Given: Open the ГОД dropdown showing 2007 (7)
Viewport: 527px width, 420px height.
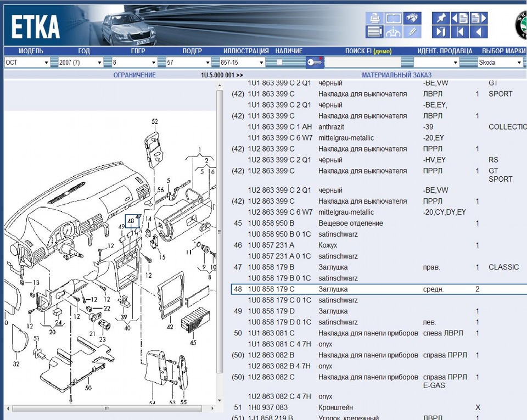Looking at the screenshot, I should (81, 62).
